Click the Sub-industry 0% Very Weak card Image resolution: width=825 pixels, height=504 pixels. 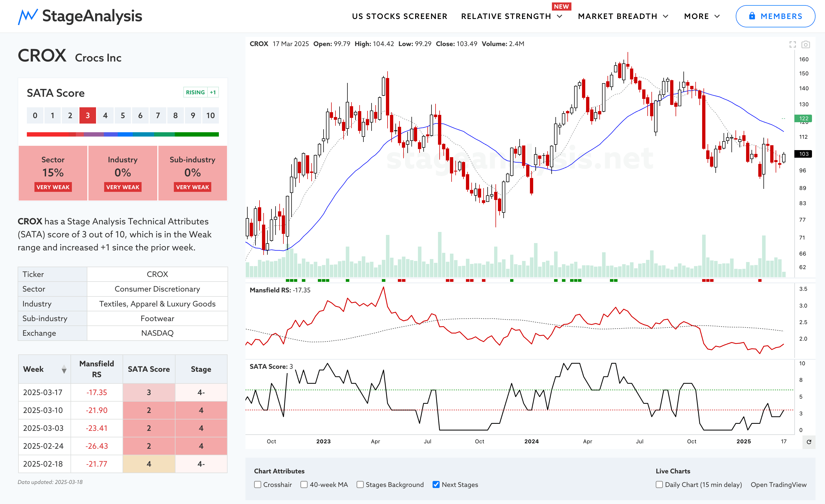(x=193, y=173)
